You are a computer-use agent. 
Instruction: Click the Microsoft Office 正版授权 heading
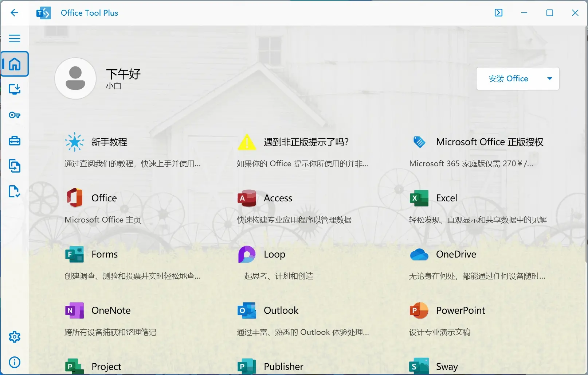pyautogui.click(x=490, y=142)
